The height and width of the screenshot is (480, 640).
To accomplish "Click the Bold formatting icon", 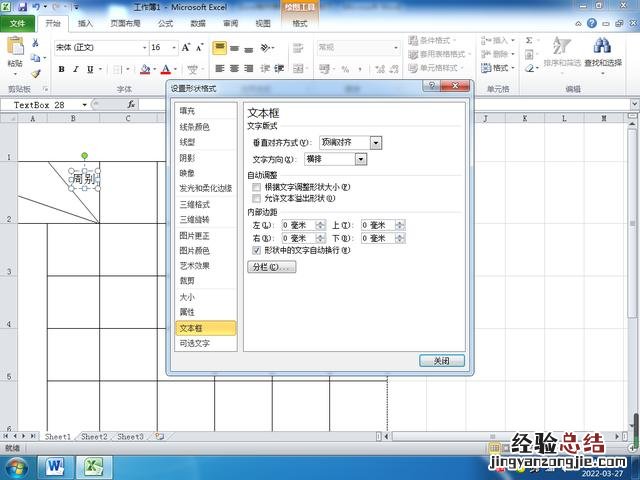I will click(x=61, y=69).
